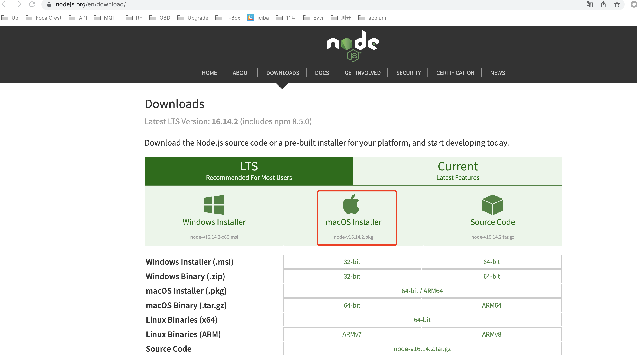Click the browser back arrow
Image resolution: width=637 pixels, height=364 pixels.
[5, 4]
